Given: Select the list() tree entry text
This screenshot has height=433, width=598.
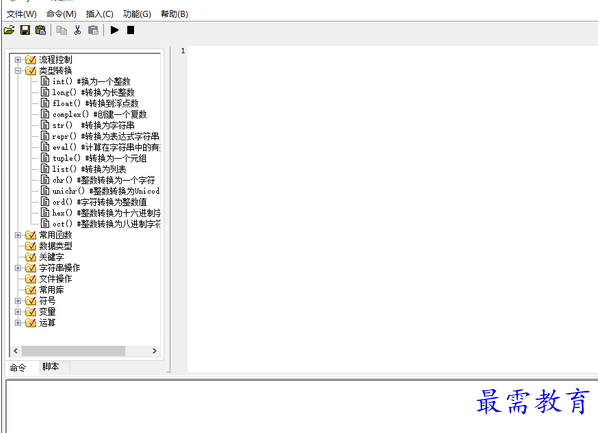Looking at the screenshot, I should [89, 169].
